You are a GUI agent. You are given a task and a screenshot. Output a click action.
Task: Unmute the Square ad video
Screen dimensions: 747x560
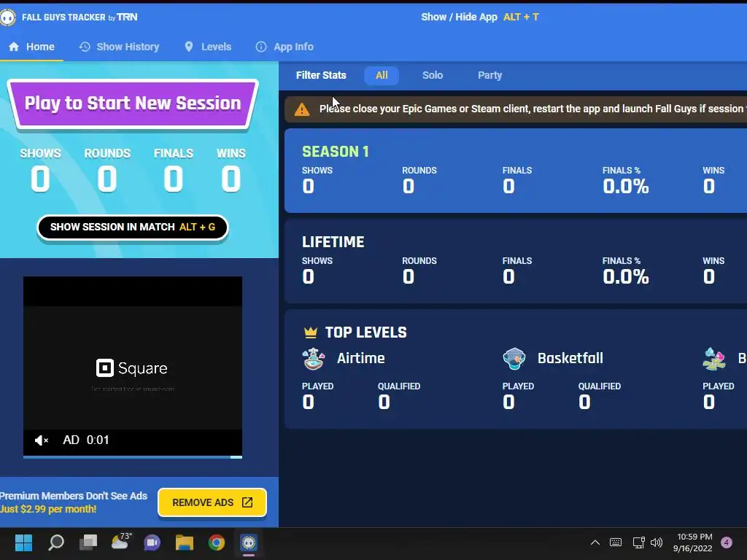click(41, 440)
